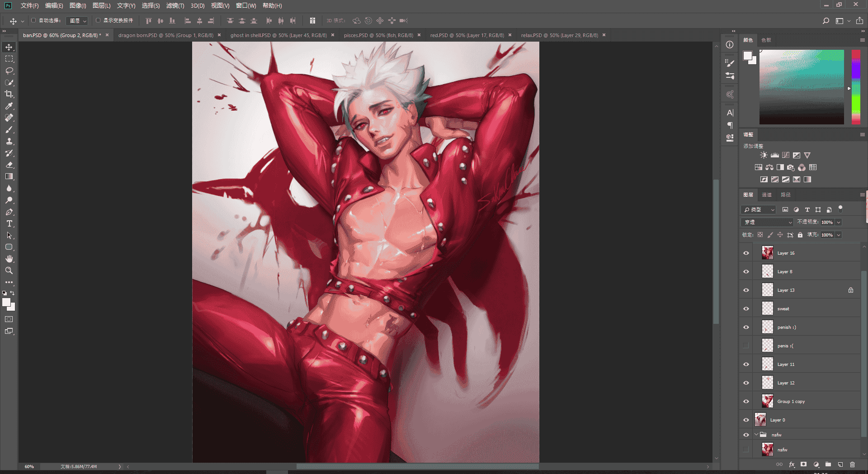This screenshot has width=868, height=474.
Task: Switch to the 路径 (Paths) tab
Action: point(786,195)
